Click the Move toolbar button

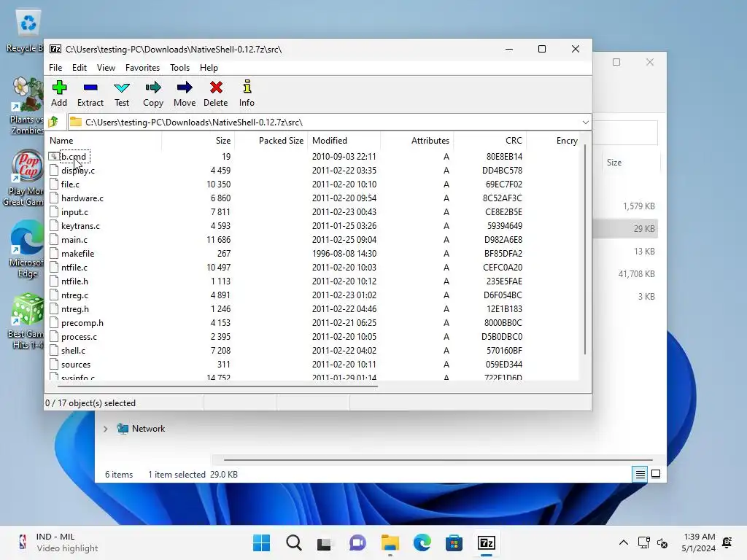click(x=185, y=93)
